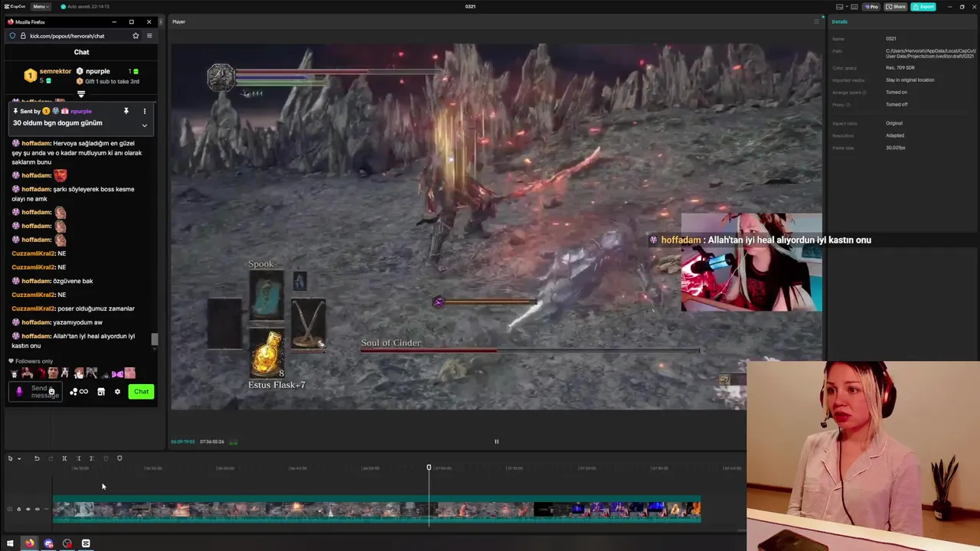Click the chat scrollbar thumb
980x551 pixels.
click(154, 339)
